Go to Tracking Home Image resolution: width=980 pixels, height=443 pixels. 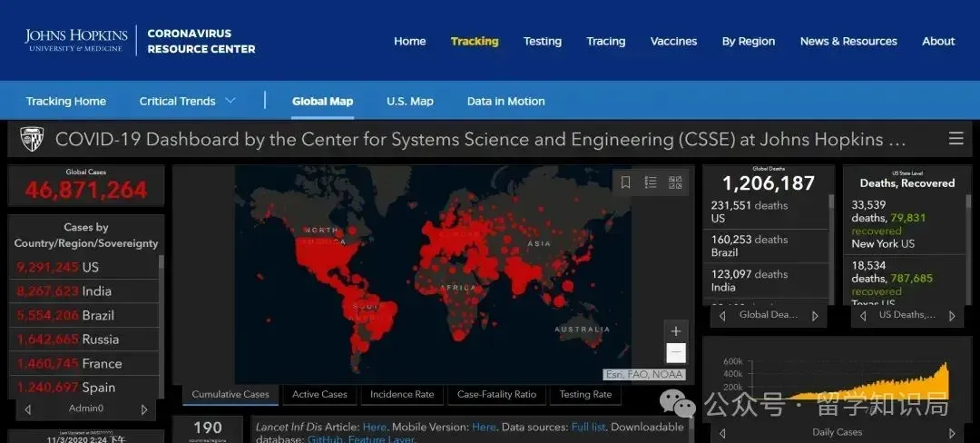pos(66,102)
